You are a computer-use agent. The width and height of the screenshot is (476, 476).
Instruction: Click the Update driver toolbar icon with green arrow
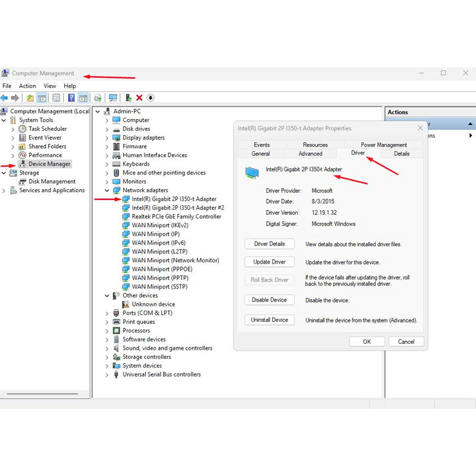[x=129, y=98]
